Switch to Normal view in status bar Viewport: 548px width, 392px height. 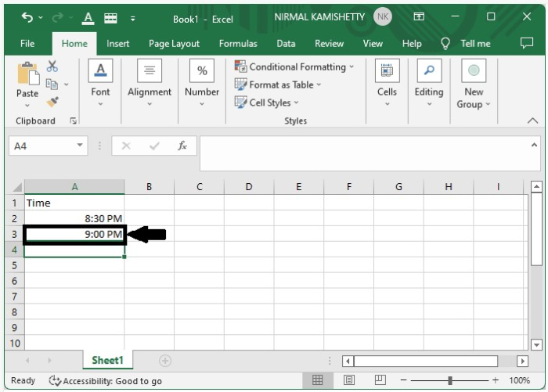tap(318, 380)
